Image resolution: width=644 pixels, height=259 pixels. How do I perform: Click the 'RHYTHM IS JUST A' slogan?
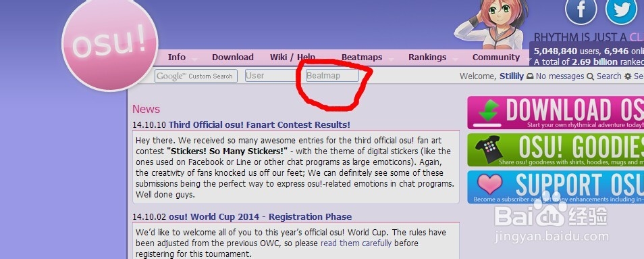[x=581, y=37]
